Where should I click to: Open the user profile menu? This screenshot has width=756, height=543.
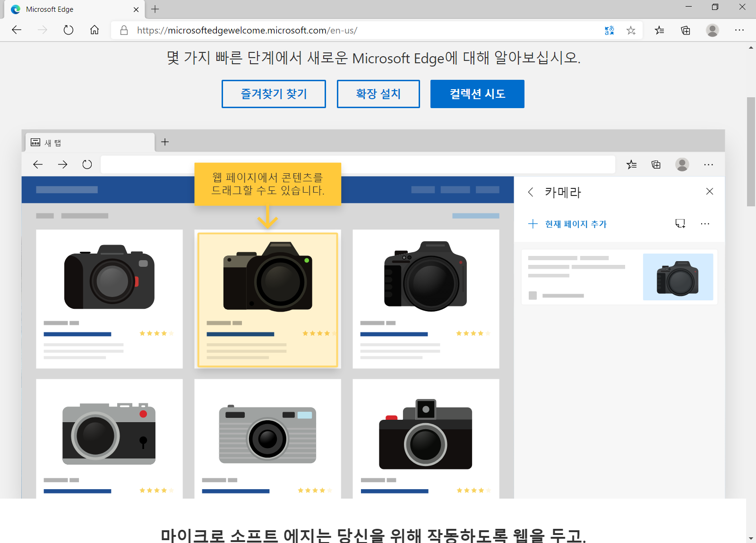point(713,30)
